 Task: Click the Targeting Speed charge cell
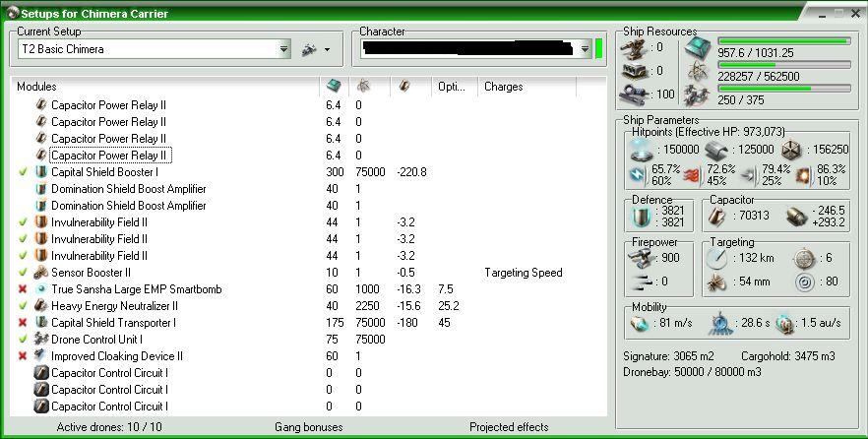pos(524,273)
